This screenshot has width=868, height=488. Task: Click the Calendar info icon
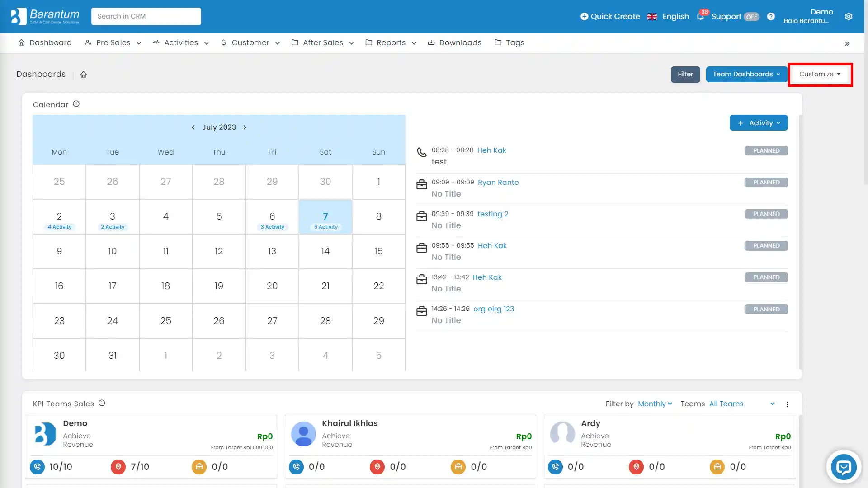point(76,103)
